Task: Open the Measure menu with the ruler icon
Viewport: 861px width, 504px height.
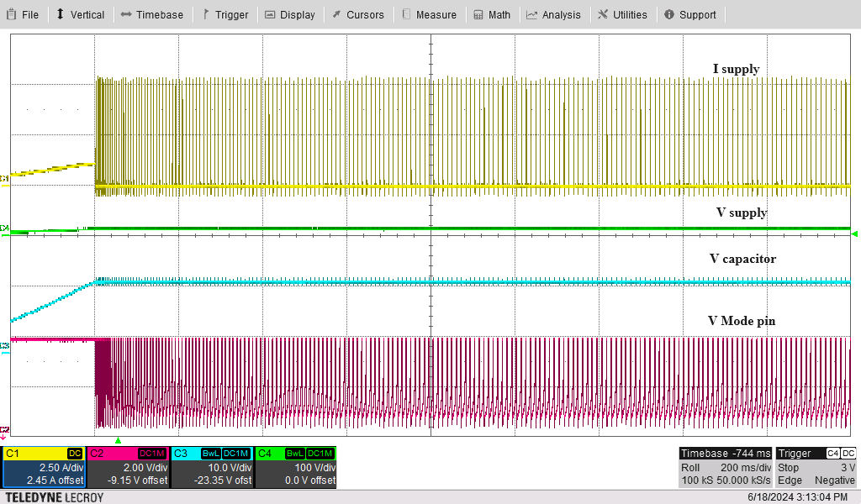Action: point(429,14)
